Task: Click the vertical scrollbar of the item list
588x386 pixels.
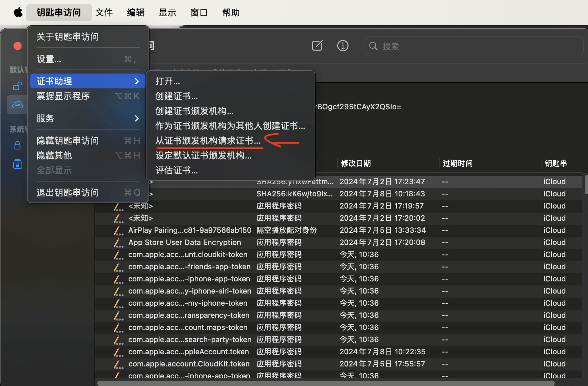Action: pyautogui.click(x=586, y=184)
